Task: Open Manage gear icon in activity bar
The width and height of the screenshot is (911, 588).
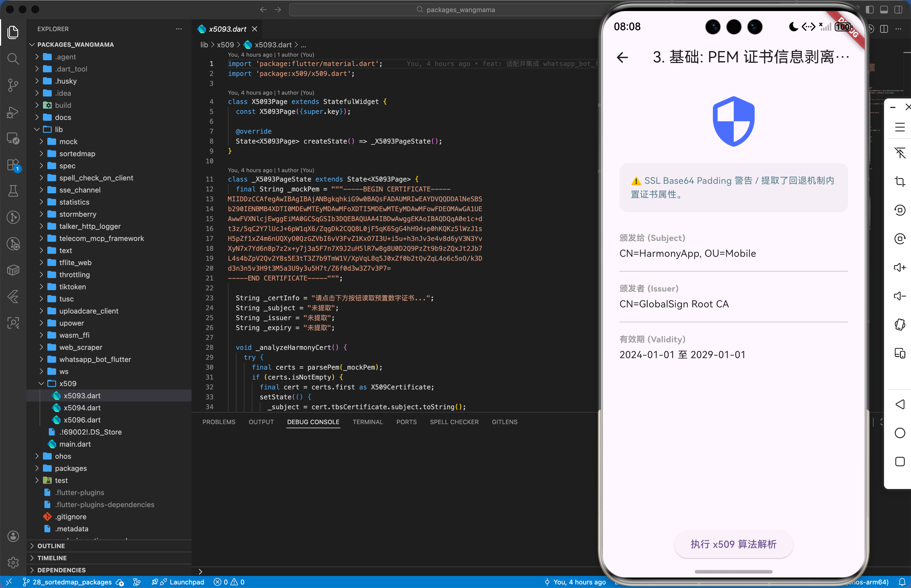Action: coord(13,562)
